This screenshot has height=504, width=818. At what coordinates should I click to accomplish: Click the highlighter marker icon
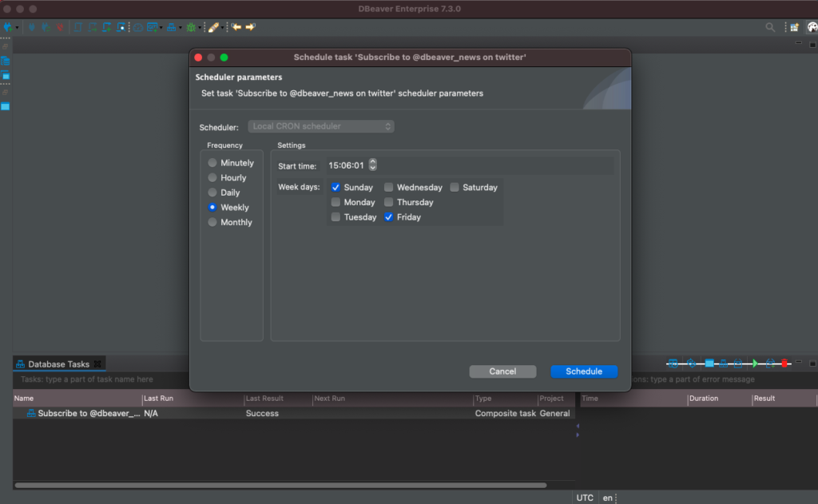coord(214,27)
